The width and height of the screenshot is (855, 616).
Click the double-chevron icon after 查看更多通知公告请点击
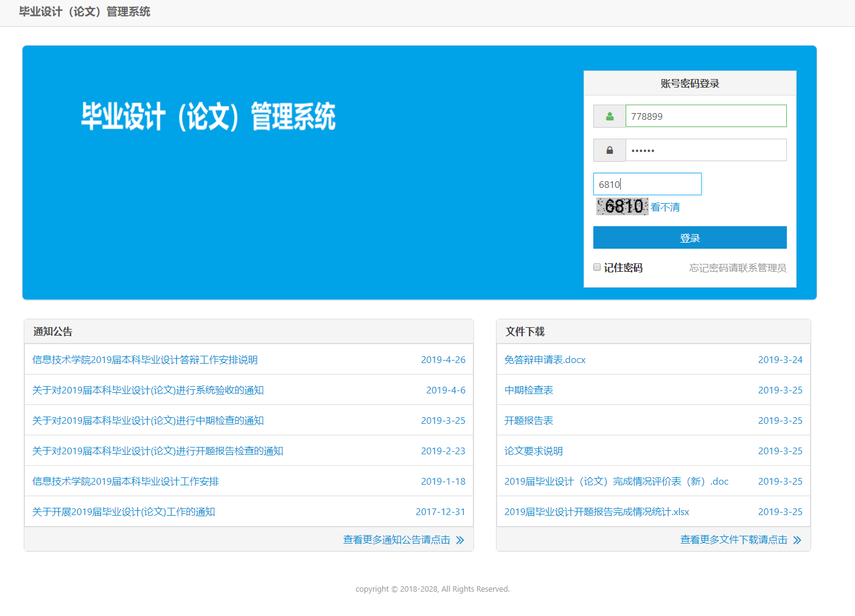pos(461,539)
